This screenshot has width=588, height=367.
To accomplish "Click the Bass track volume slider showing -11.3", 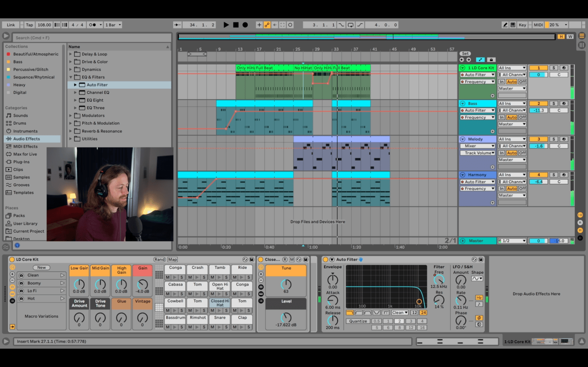I will 539,110.
